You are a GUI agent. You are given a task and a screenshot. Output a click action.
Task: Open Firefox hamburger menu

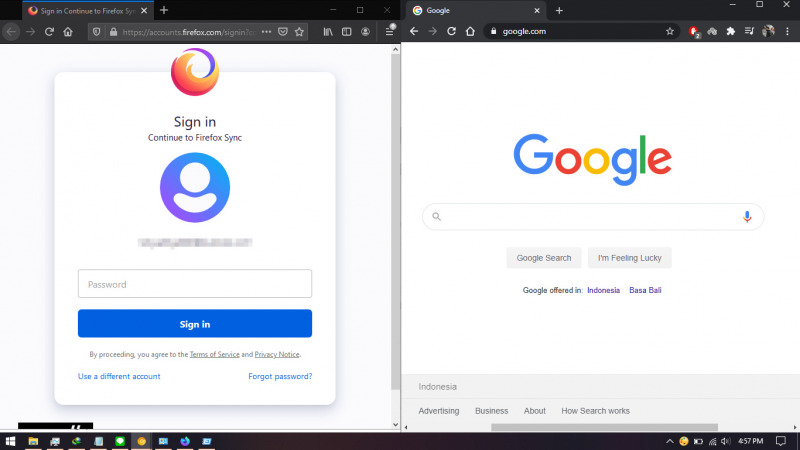(x=390, y=31)
